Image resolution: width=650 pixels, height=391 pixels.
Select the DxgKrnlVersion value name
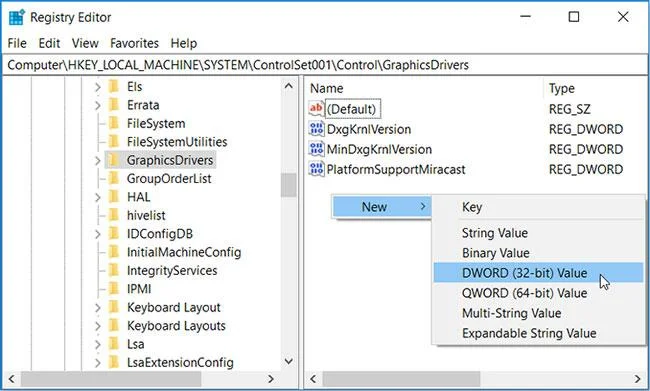[369, 129]
